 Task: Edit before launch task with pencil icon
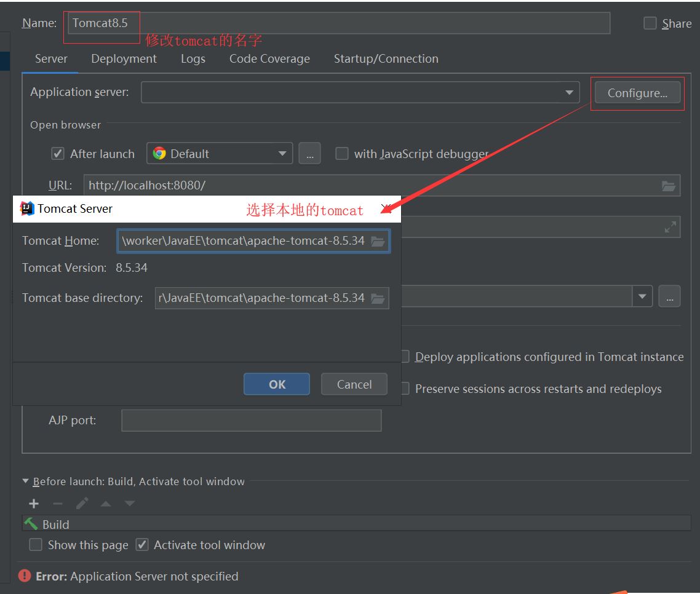coord(82,504)
